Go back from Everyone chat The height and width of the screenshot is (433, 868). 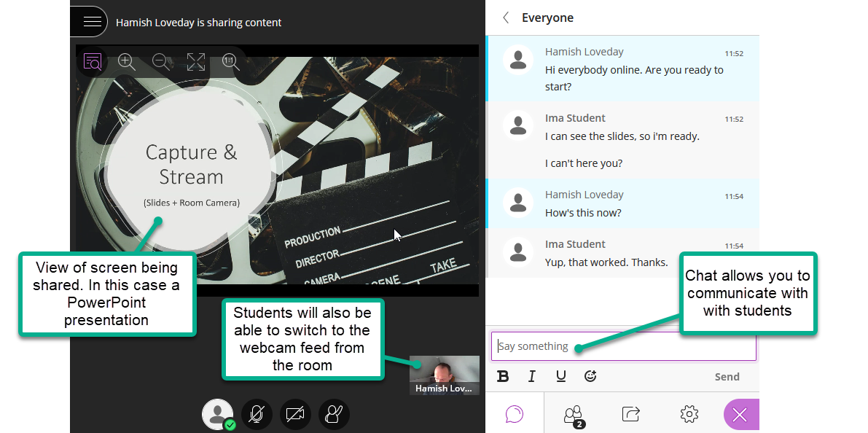(x=505, y=17)
